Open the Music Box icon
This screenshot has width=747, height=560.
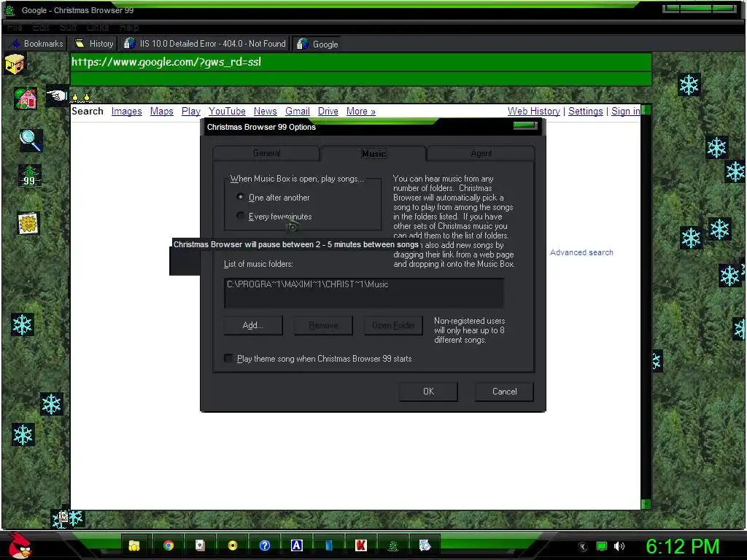coord(15,64)
